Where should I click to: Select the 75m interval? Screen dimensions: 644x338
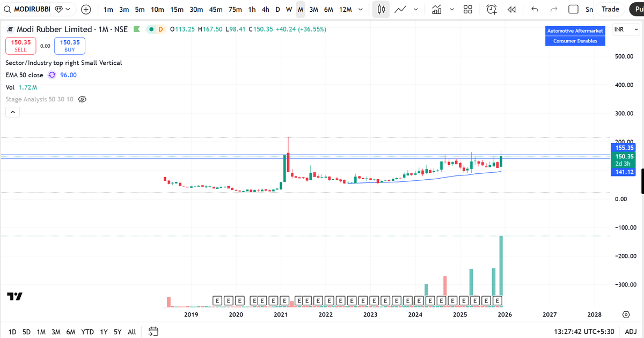[235, 9]
